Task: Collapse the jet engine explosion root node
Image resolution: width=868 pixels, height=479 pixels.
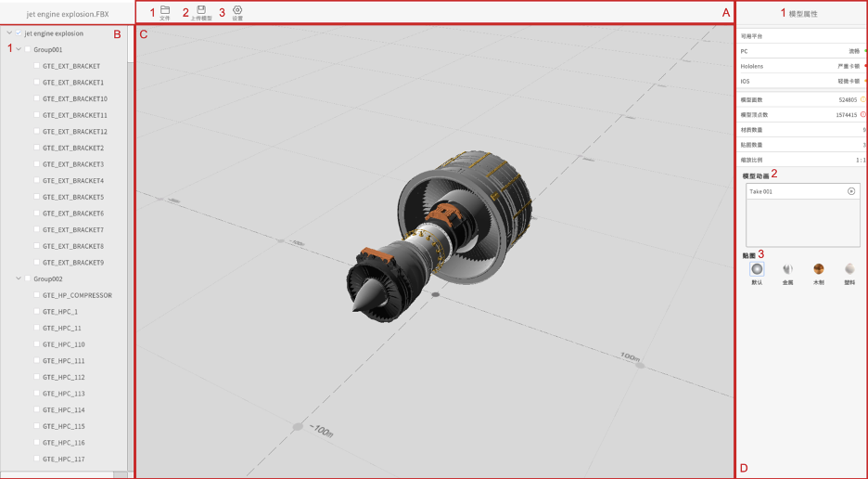Action: click(9, 33)
